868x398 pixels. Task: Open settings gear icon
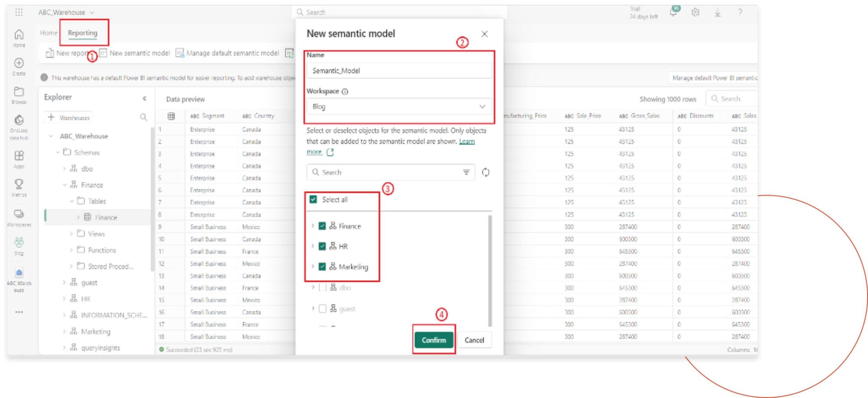[696, 12]
